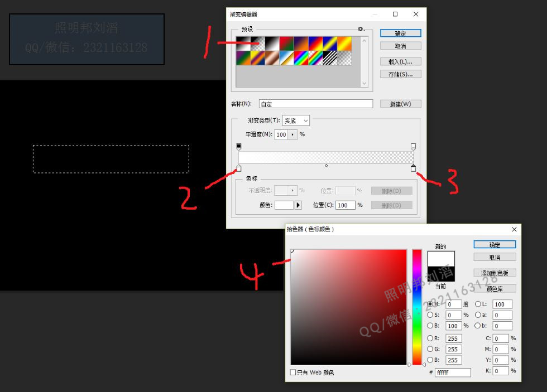Click 颜色库 in the color picker
Screen dimensions: 547x392
495,289
